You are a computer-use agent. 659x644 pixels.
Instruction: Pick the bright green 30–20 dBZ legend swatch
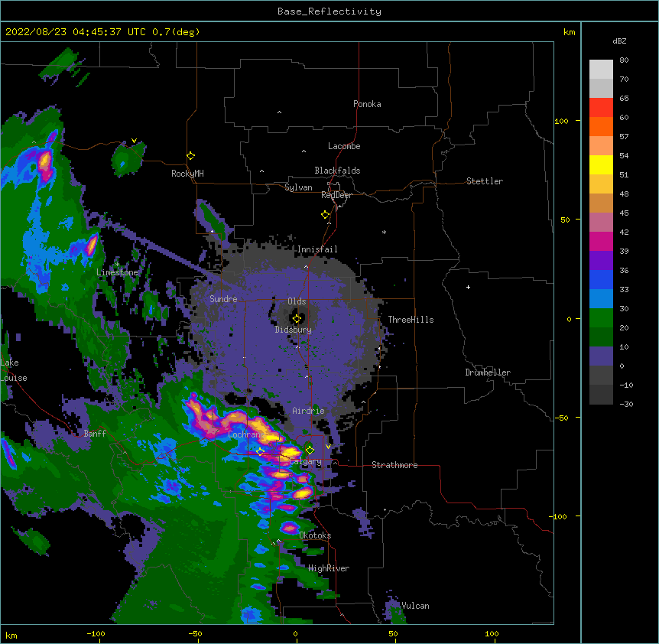[x=601, y=318]
